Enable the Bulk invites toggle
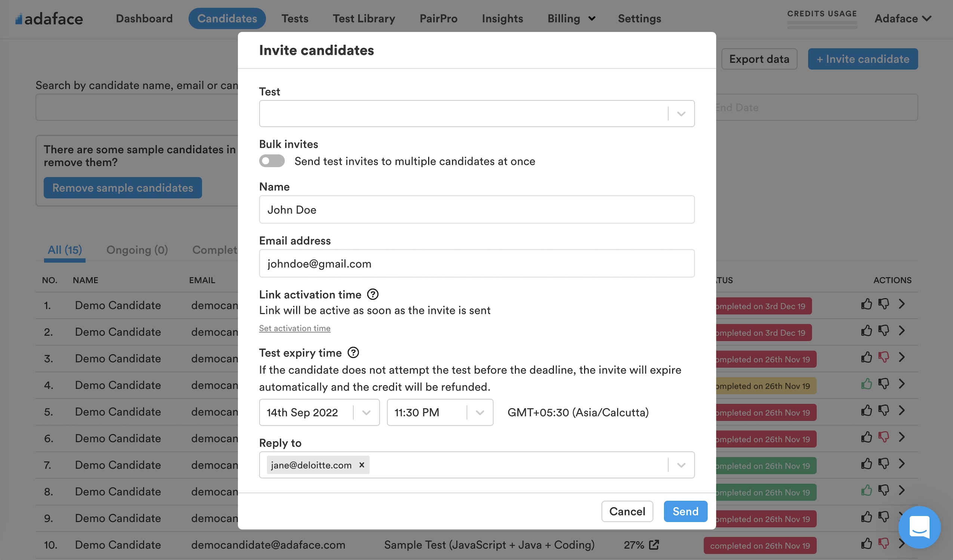 (272, 161)
